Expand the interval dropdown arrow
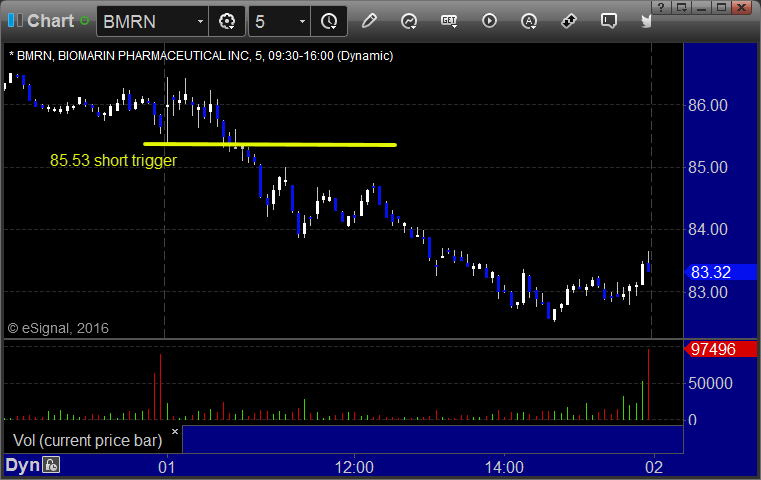 (x=302, y=21)
